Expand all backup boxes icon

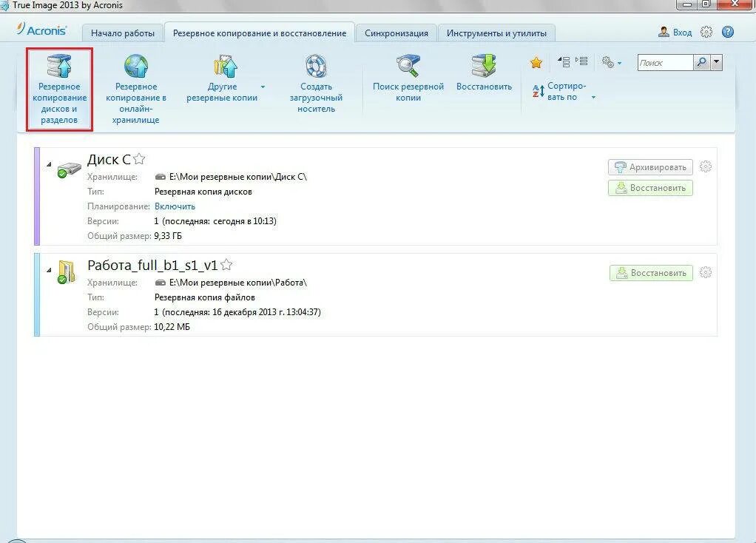581,61
